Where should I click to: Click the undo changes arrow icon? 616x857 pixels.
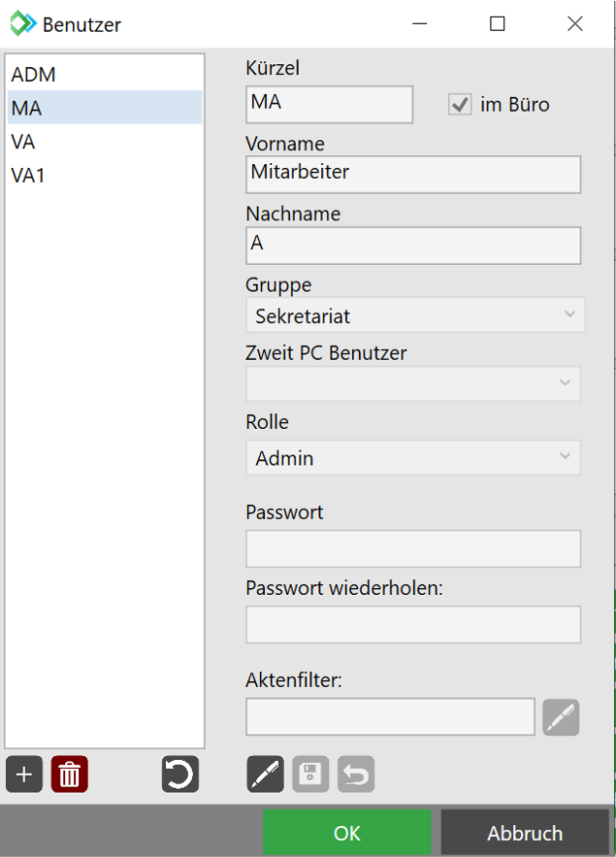point(356,775)
